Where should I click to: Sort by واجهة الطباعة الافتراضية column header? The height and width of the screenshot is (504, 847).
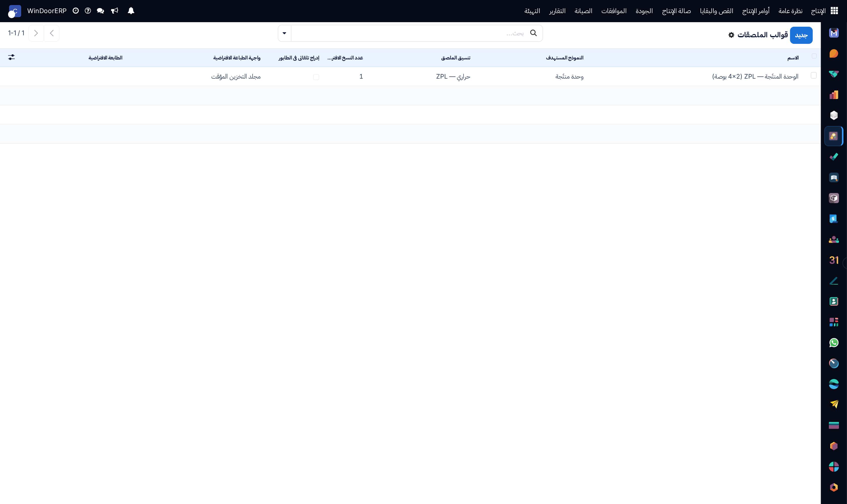tap(237, 58)
